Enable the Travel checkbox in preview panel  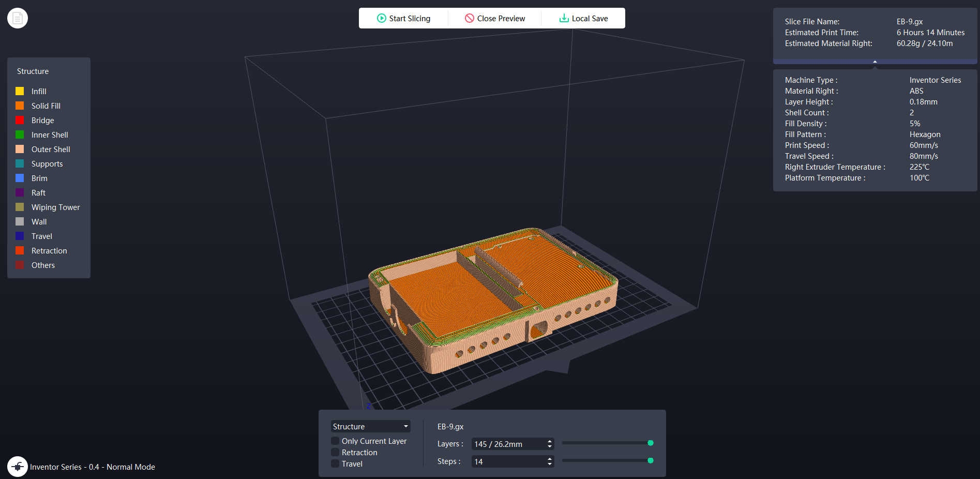335,463
